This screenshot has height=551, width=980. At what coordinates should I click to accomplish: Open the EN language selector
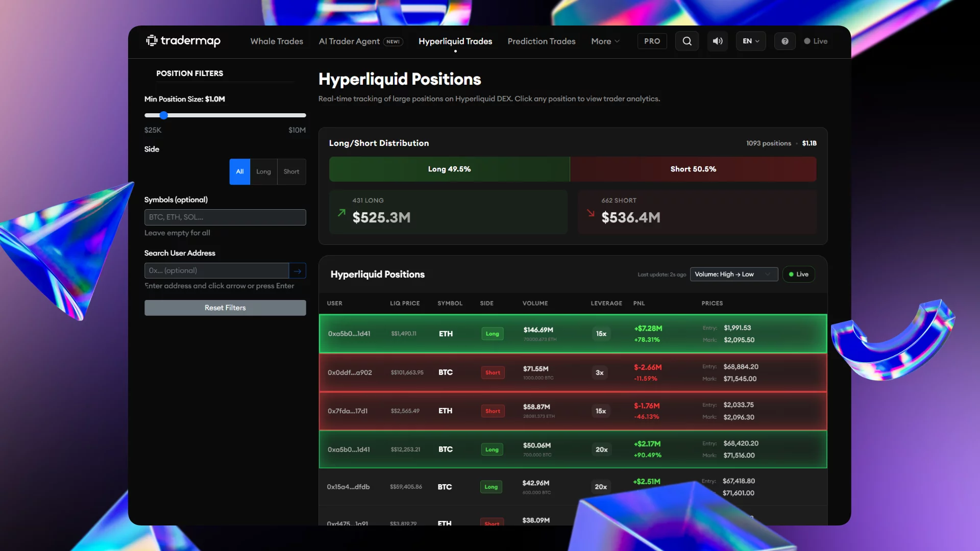click(x=750, y=41)
